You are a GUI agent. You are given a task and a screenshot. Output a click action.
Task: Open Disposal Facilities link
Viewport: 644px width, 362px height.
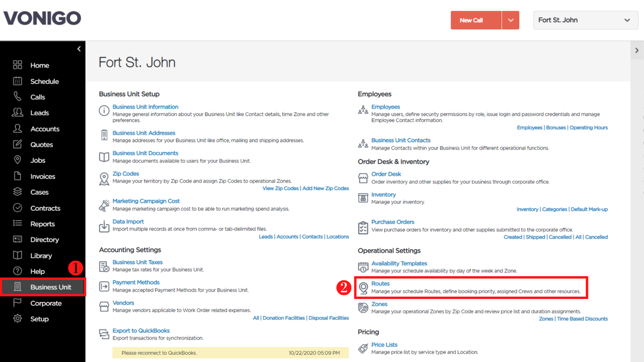coord(329,318)
